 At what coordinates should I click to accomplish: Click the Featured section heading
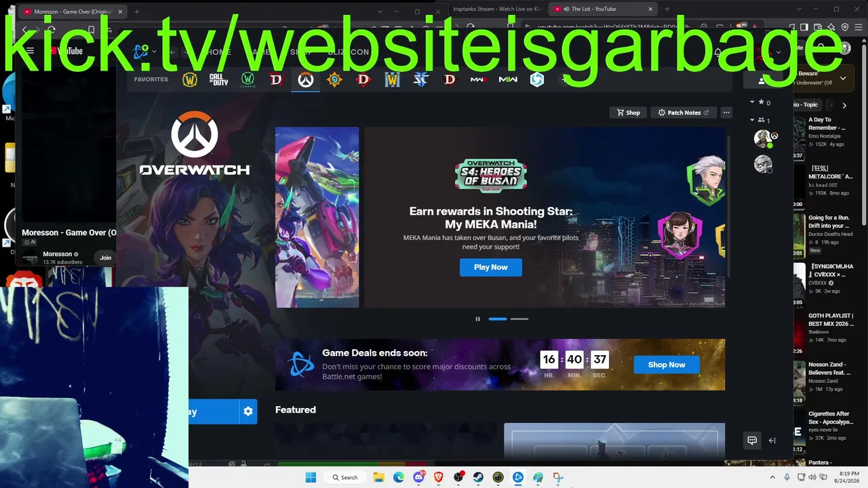296,409
